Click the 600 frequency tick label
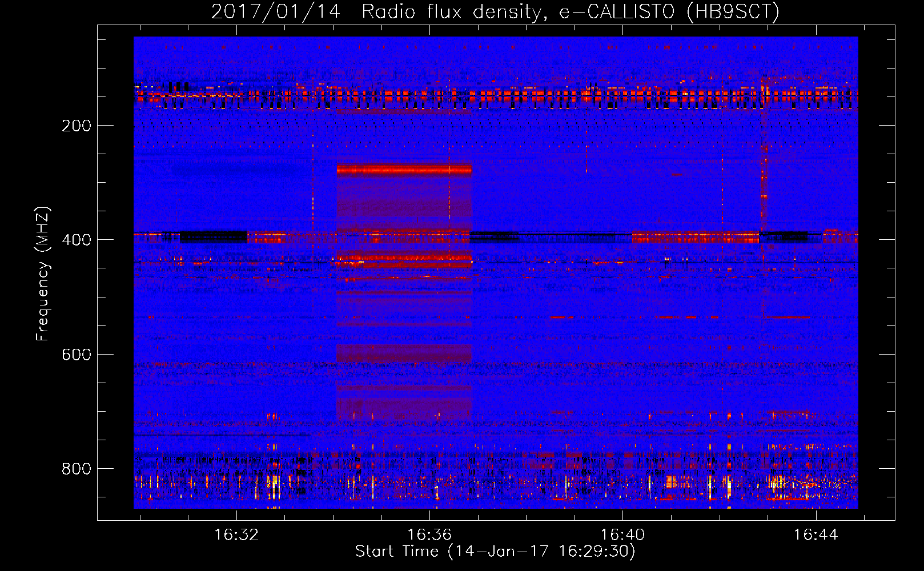 point(76,355)
